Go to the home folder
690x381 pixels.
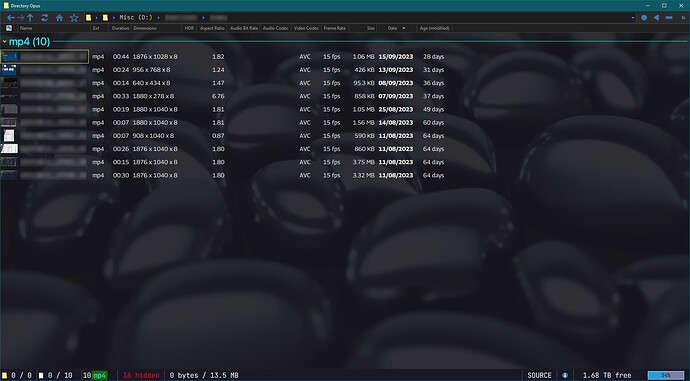point(59,18)
